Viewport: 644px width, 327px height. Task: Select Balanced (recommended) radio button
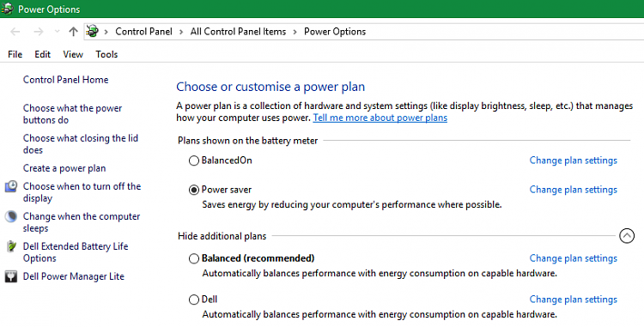coord(194,258)
